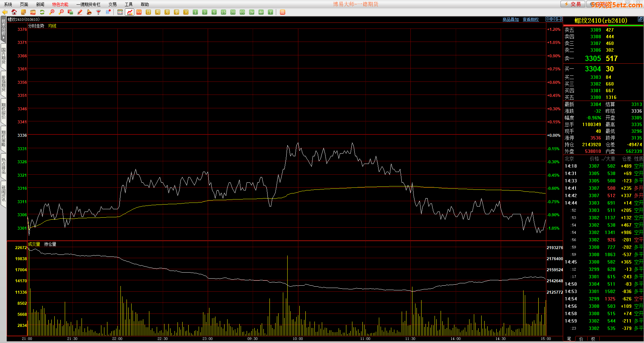The height and width of the screenshot is (343, 644).
Task: Open the 交易 menu in the menu bar
Action: [112, 4]
